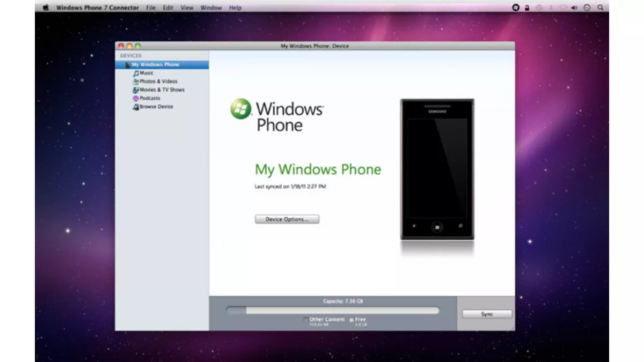Select the Movies & TV Shows icon
644x362 pixels.
click(136, 90)
